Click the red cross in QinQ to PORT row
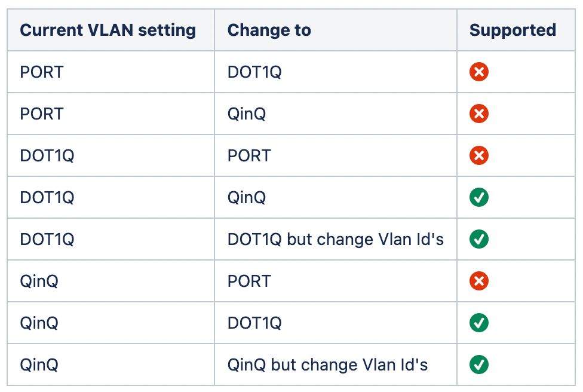The height and width of the screenshot is (392, 583). click(x=479, y=281)
